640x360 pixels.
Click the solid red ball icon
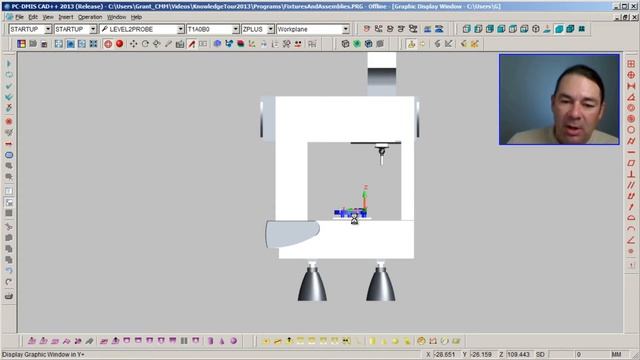pos(119,44)
